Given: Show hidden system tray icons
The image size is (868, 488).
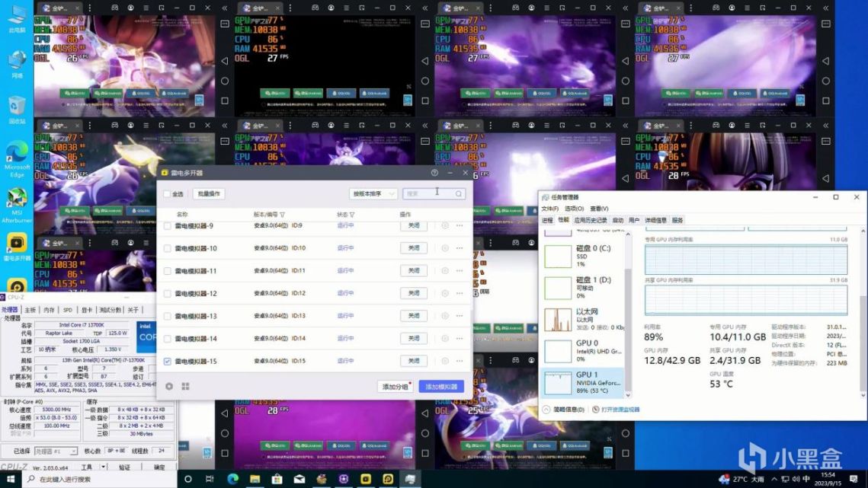Looking at the screenshot, I should [x=774, y=479].
